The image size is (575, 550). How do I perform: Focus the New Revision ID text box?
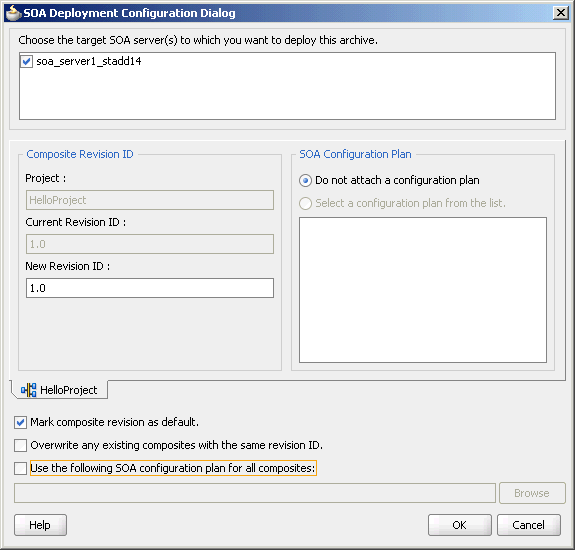pos(150,288)
